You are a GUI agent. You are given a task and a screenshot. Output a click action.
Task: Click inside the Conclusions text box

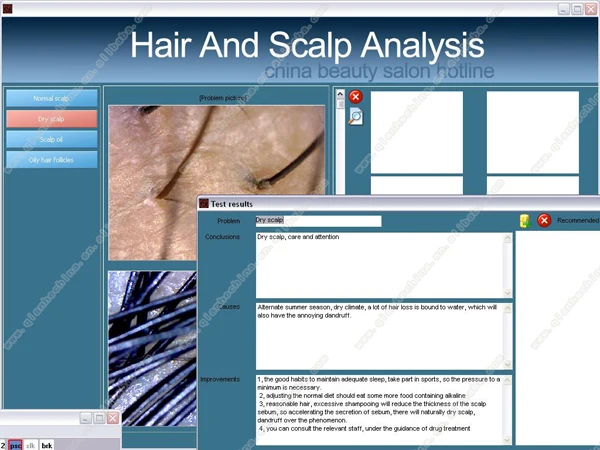(379, 265)
